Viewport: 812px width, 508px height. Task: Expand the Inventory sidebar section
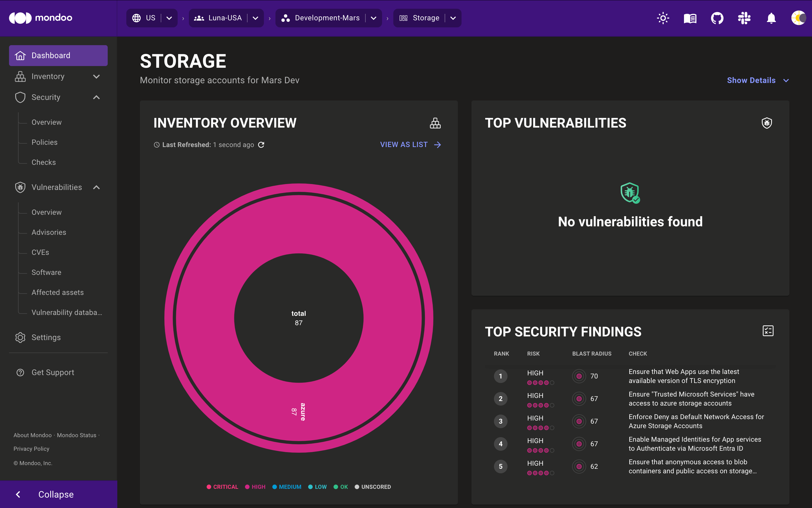(96, 76)
